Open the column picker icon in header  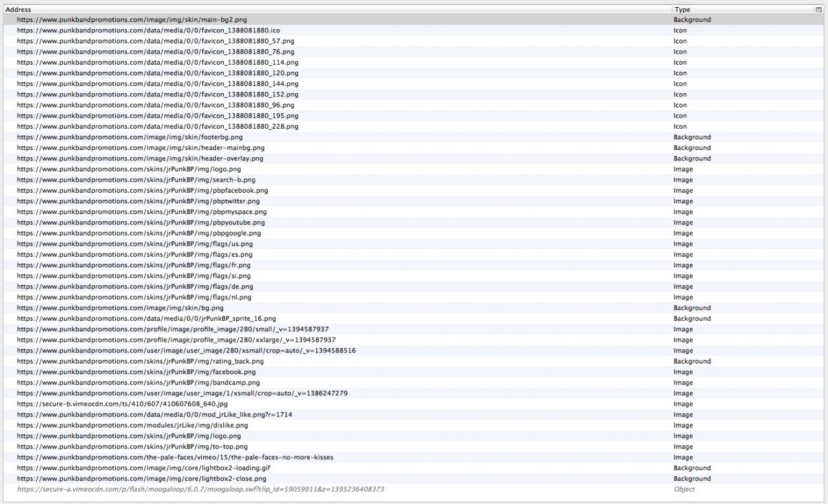point(818,10)
